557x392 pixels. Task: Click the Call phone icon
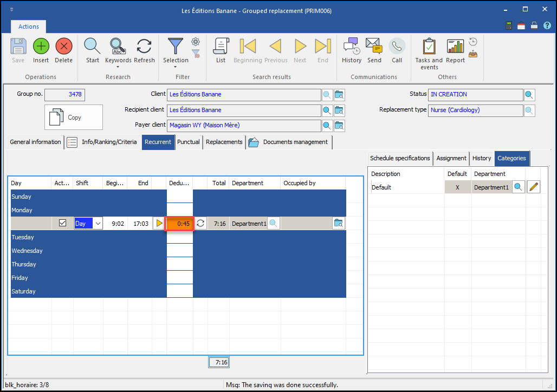click(397, 46)
